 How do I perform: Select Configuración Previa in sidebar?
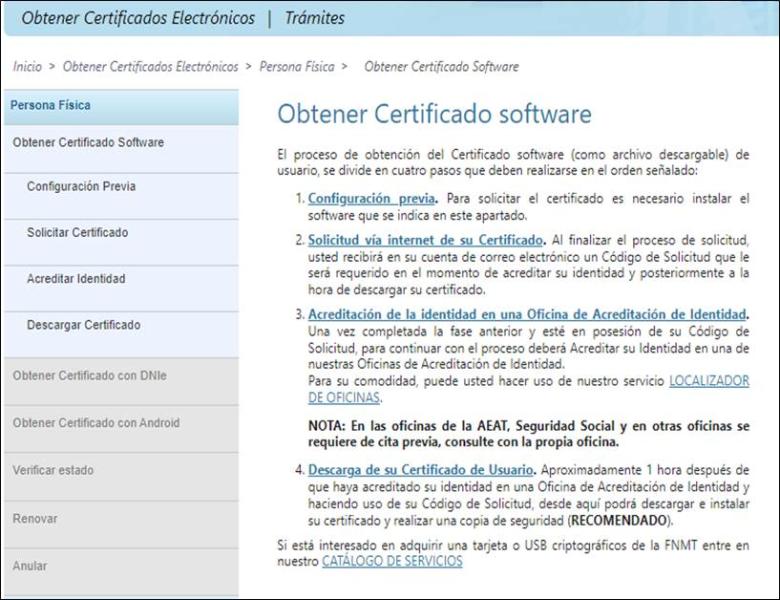pos(81,186)
